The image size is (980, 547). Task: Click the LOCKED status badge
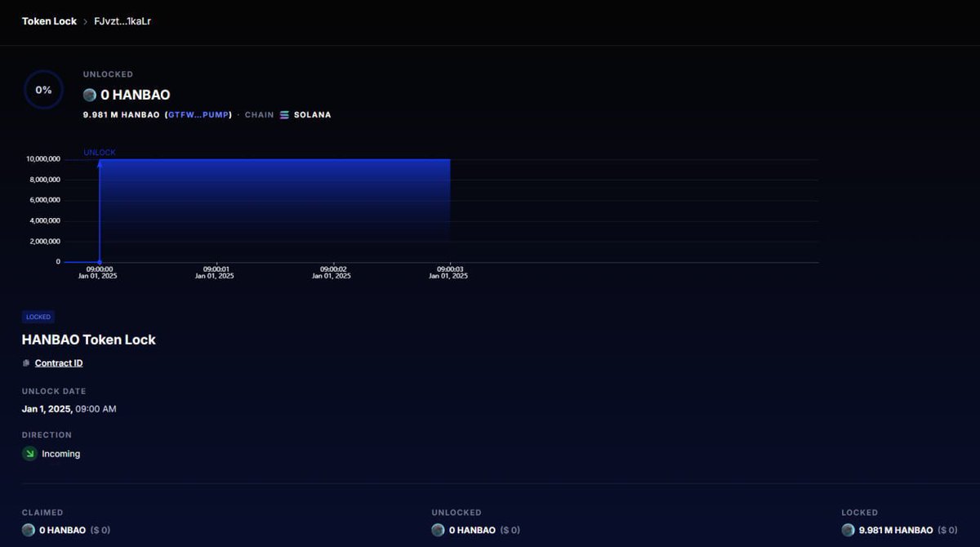click(x=38, y=317)
